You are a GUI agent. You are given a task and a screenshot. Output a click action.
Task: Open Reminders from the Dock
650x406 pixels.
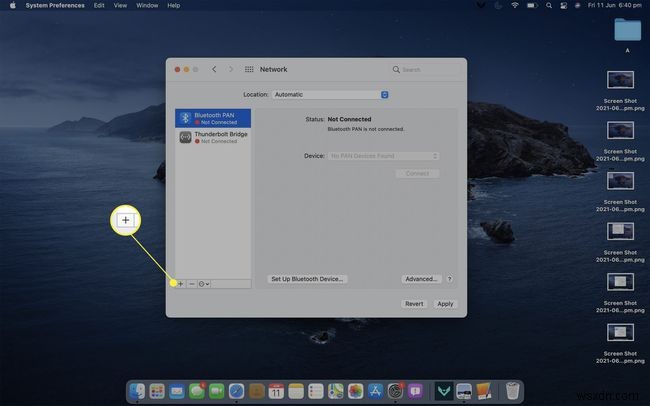[316, 391]
